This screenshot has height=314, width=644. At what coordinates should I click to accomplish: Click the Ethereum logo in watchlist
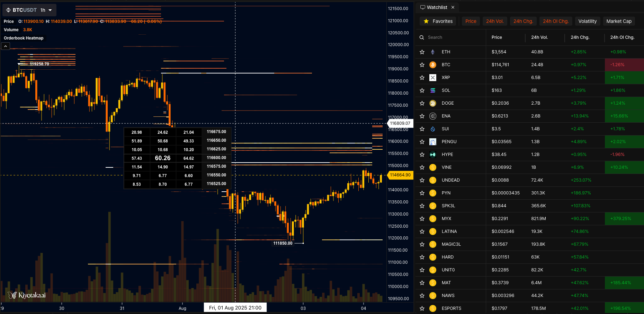point(432,52)
